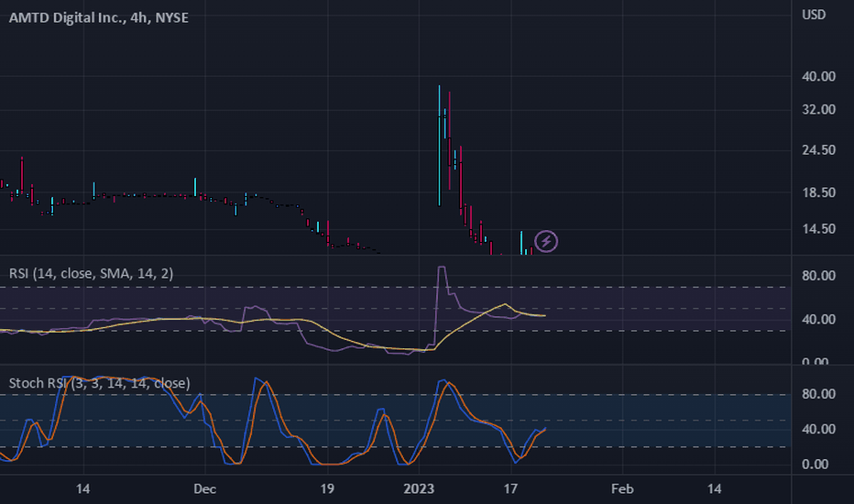Image resolution: width=854 pixels, height=504 pixels.
Task: Click the 14.50 price axis label
Action: pyautogui.click(x=818, y=229)
